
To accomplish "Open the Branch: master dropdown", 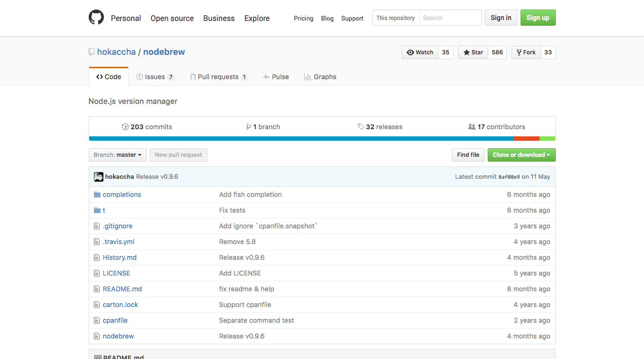I will point(118,155).
